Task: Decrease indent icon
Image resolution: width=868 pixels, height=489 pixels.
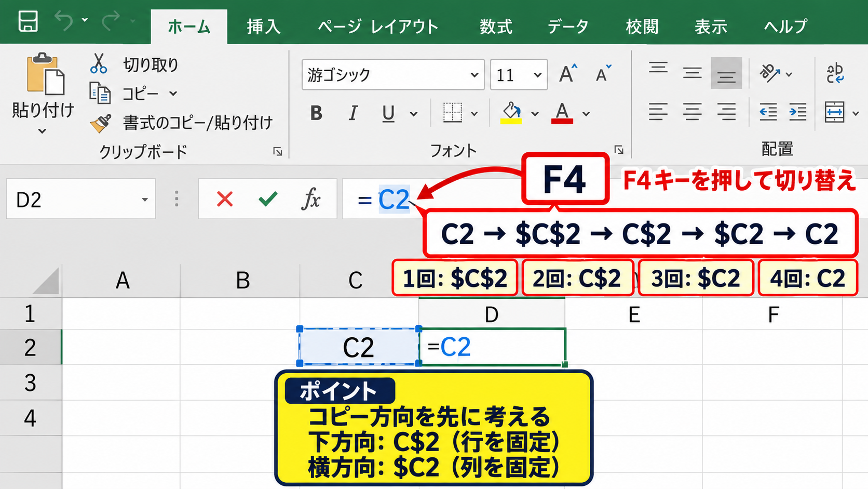Action: point(768,112)
